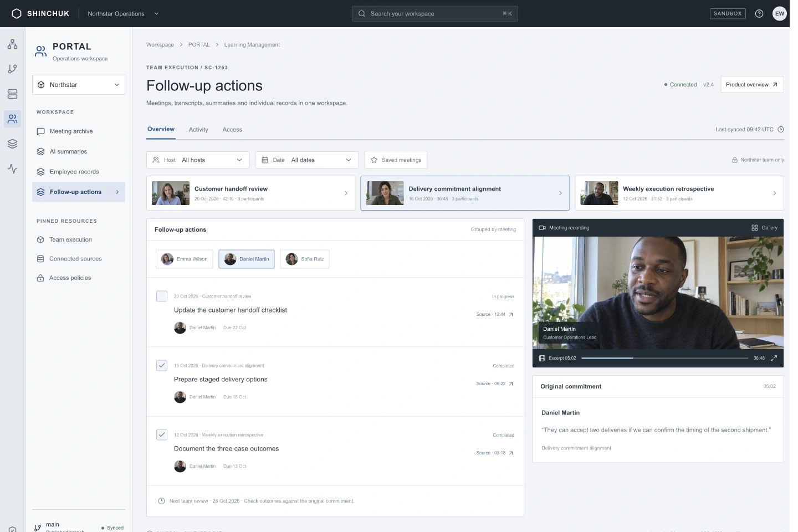Open the git branch icon in left rail
Image resolution: width=798 pixels, height=532 pixels.
pyautogui.click(x=12, y=69)
